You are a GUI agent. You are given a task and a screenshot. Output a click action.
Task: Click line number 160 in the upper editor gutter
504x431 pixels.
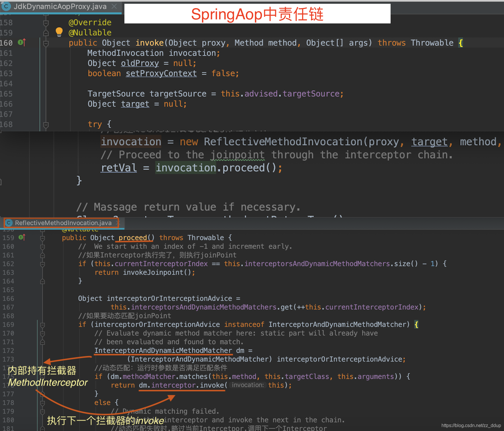[6, 43]
